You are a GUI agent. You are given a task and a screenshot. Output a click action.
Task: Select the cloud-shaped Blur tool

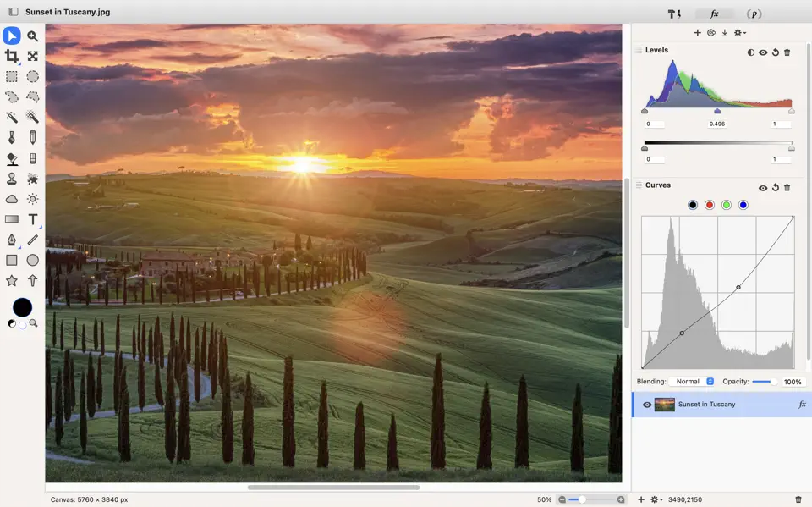point(11,199)
